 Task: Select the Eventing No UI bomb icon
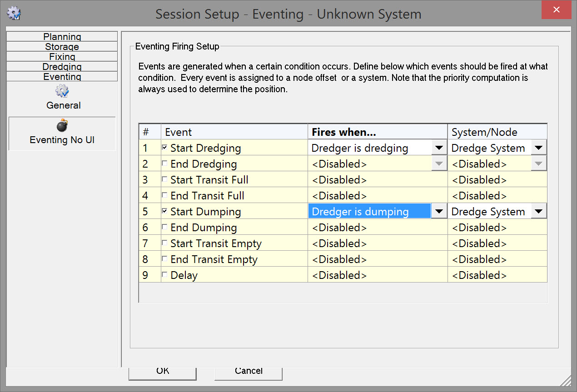[62, 126]
